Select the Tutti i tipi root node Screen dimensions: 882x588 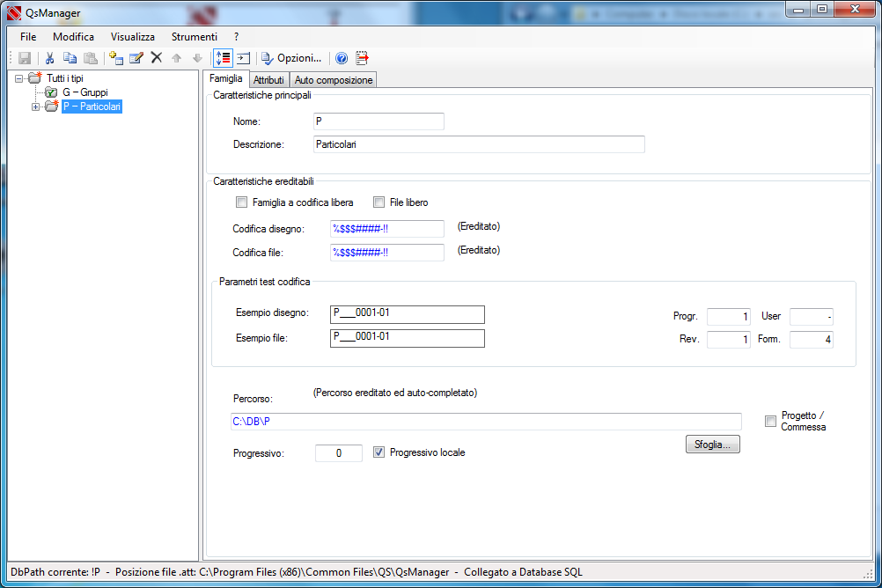click(64, 78)
